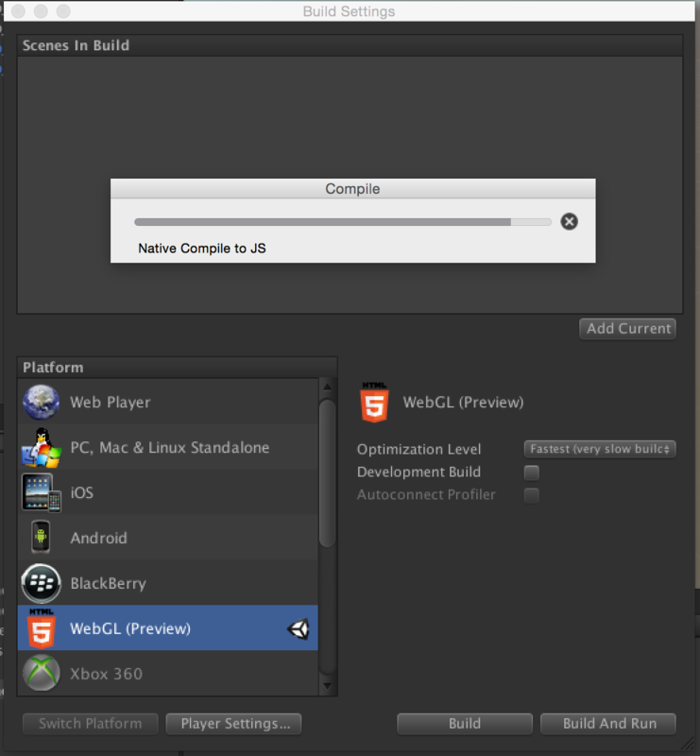Click the WebGL (Preview) heading in settings pane
This screenshot has width=700, height=756.
pyautogui.click(x=463, y=403)
